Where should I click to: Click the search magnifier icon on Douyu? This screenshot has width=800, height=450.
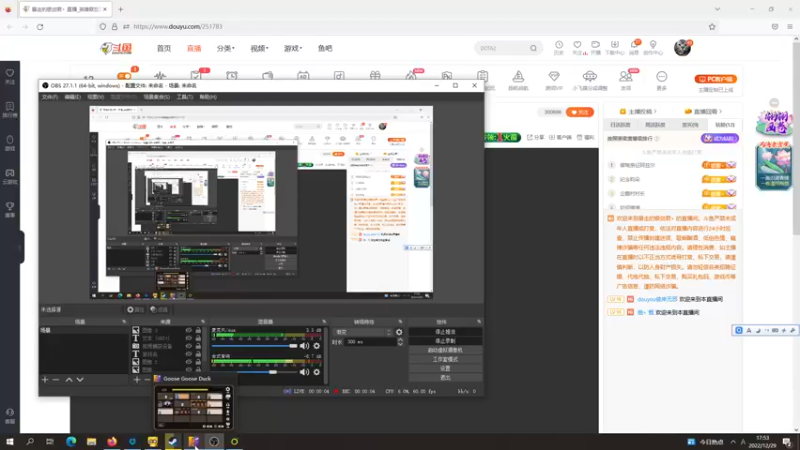point(533,48)
